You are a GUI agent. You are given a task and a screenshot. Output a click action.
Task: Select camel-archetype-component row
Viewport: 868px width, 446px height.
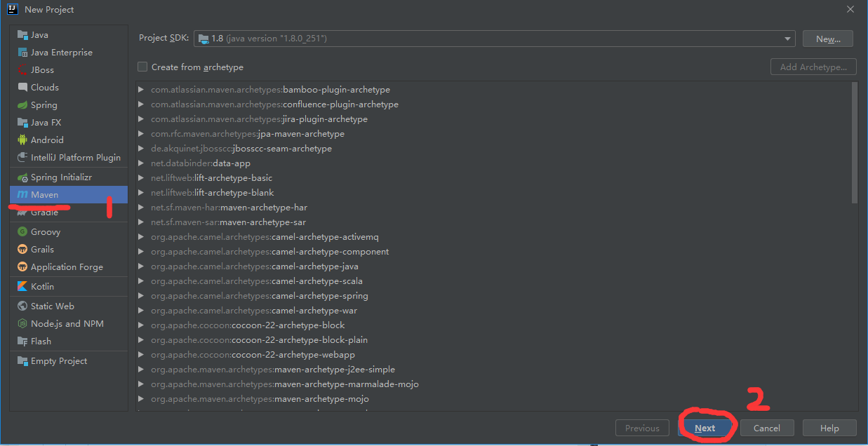click(493, 252)
